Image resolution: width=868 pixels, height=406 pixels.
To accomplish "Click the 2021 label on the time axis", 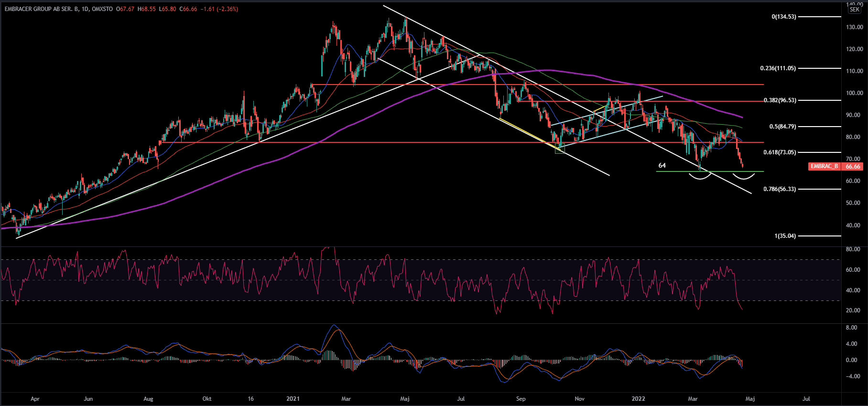I will [293, 399].
